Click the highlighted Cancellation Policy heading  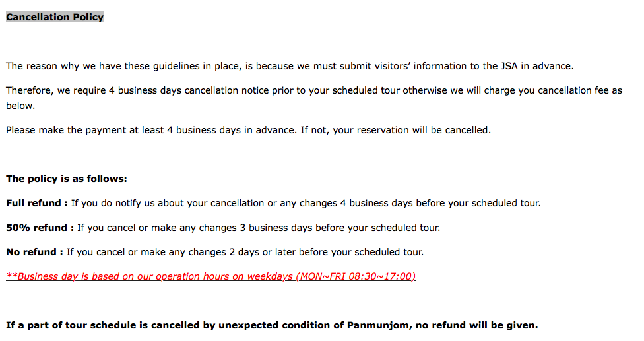pos(55,17)
